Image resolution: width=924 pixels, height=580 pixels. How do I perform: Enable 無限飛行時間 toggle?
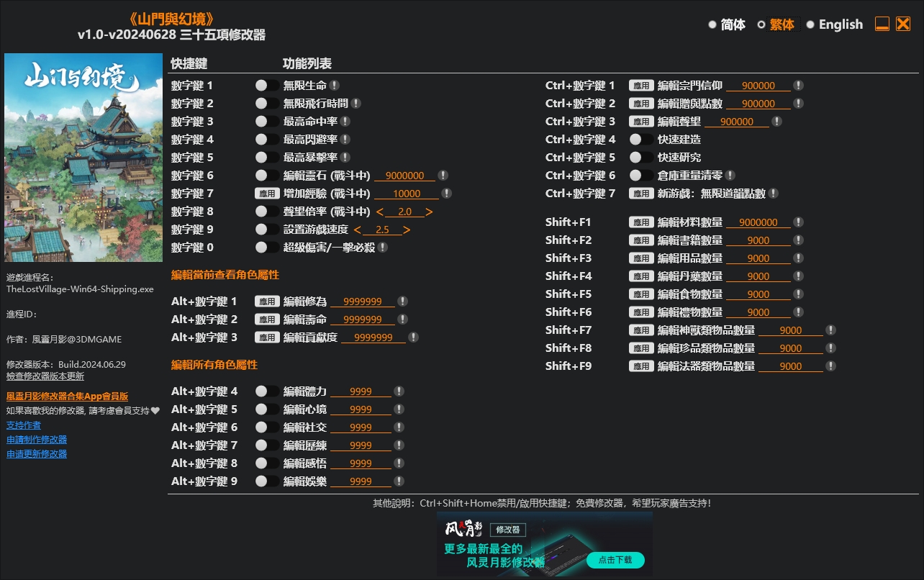(x=267, y=104)
